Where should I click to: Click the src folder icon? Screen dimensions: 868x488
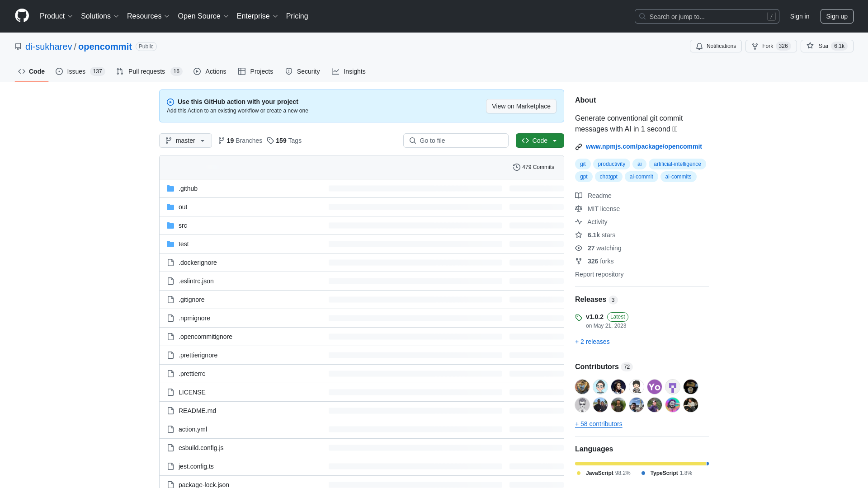pyautogui.click(x=170, y=225)
